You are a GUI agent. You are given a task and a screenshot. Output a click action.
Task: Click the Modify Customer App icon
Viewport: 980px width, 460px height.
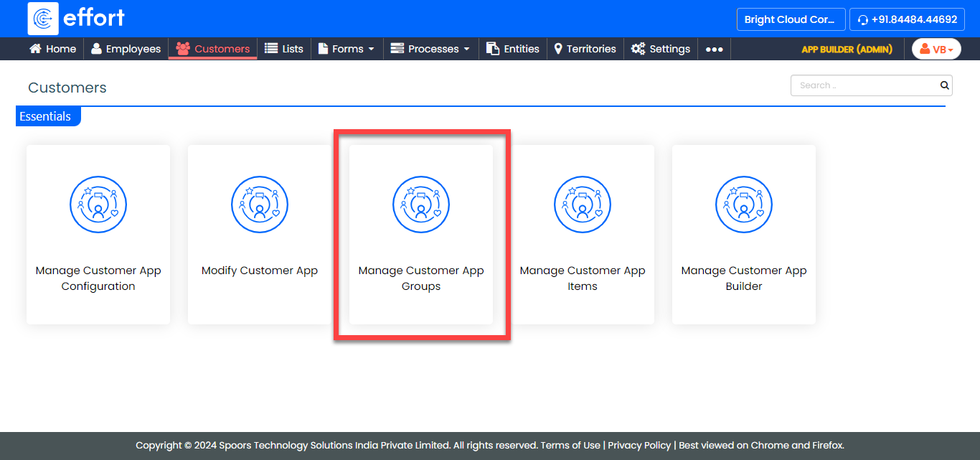tap(260, 205)
